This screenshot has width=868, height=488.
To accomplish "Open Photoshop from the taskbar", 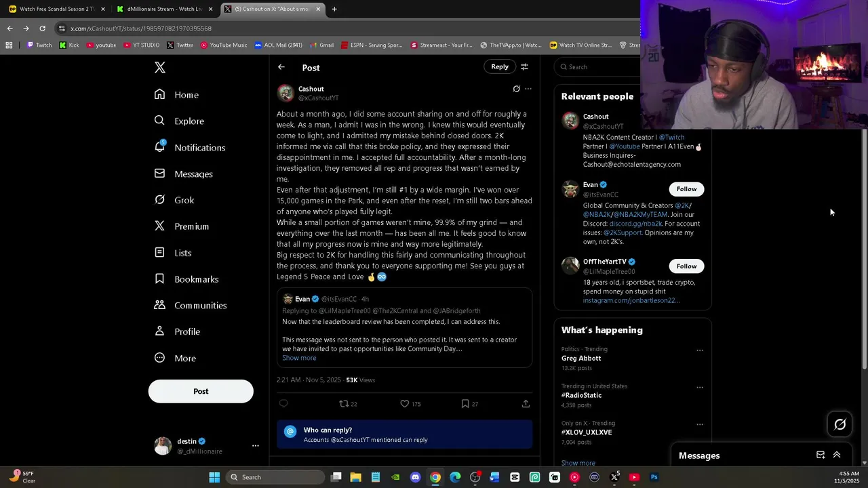I will click(x=654, y=477).
